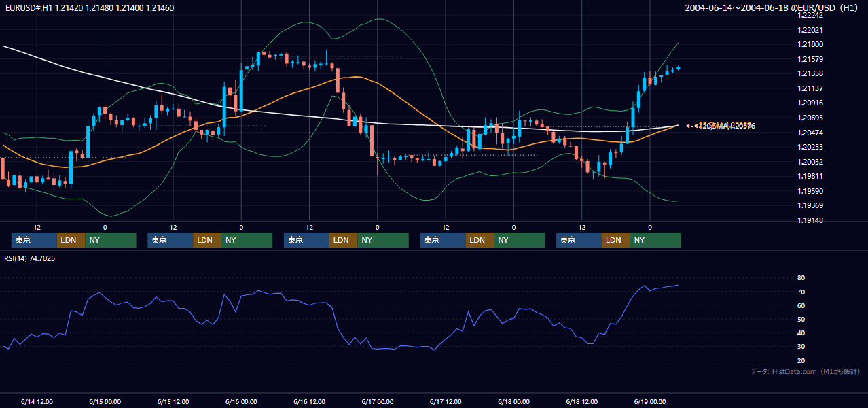Click the RSI(14) 74.7025 indicator label

pyautogui.click(x=30, y=258)
